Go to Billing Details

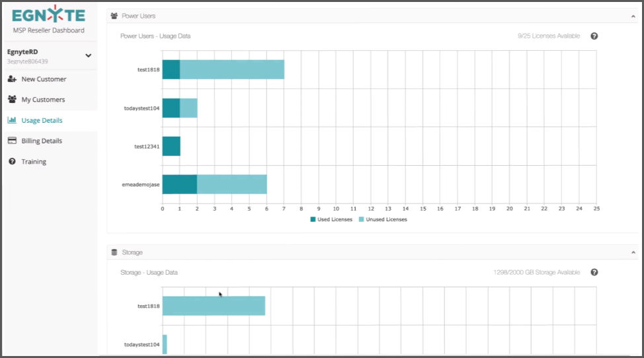click(x=42, y=141)
